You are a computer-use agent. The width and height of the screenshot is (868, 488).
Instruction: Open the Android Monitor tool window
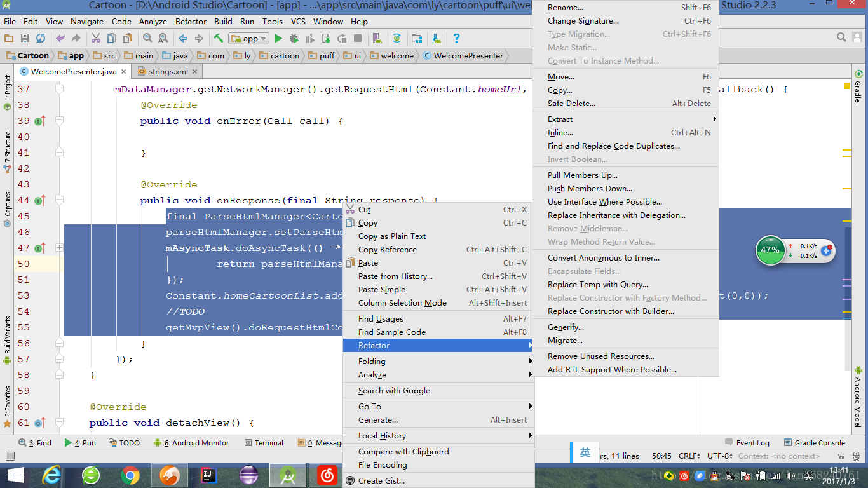(x=191, y=443)
